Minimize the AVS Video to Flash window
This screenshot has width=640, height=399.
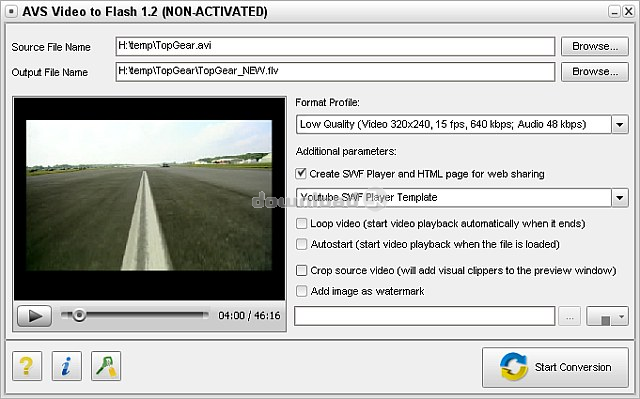(614, 12)
